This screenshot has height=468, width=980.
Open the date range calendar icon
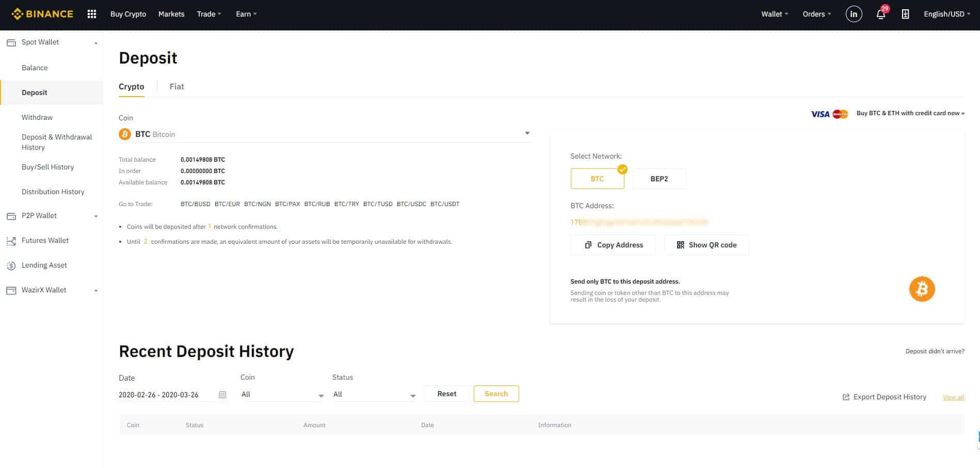coord(222,395)
